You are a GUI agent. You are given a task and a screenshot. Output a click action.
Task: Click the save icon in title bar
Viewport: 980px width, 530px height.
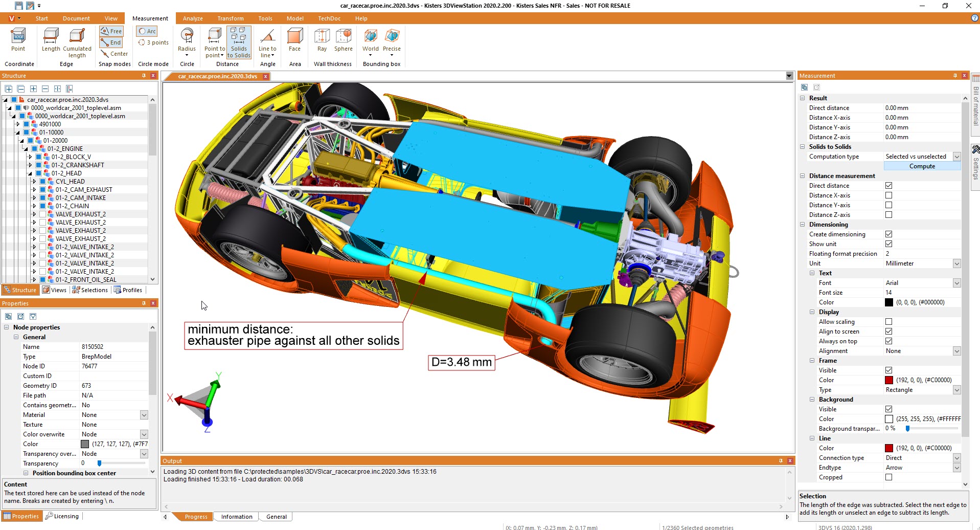click(18, 6)
